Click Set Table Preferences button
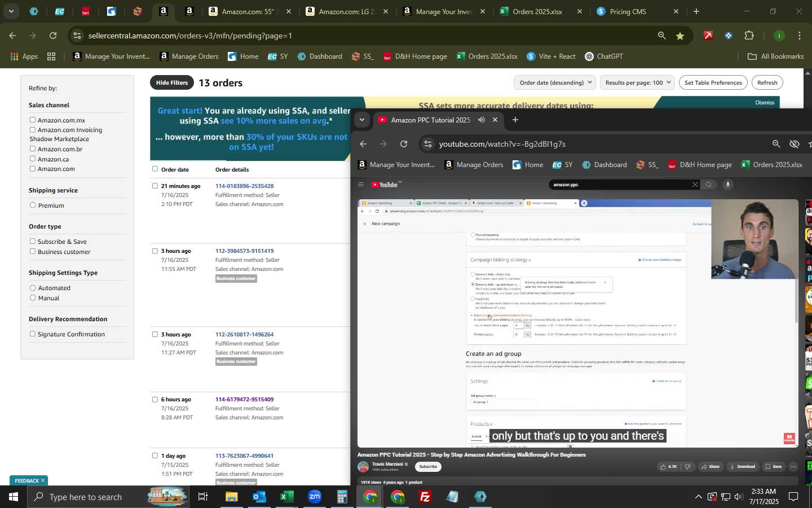 (x=713, y=82)
